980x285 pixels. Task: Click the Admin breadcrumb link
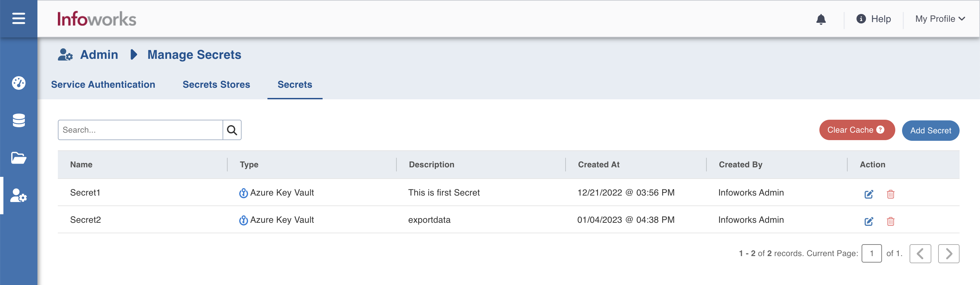tap(99, 55)
